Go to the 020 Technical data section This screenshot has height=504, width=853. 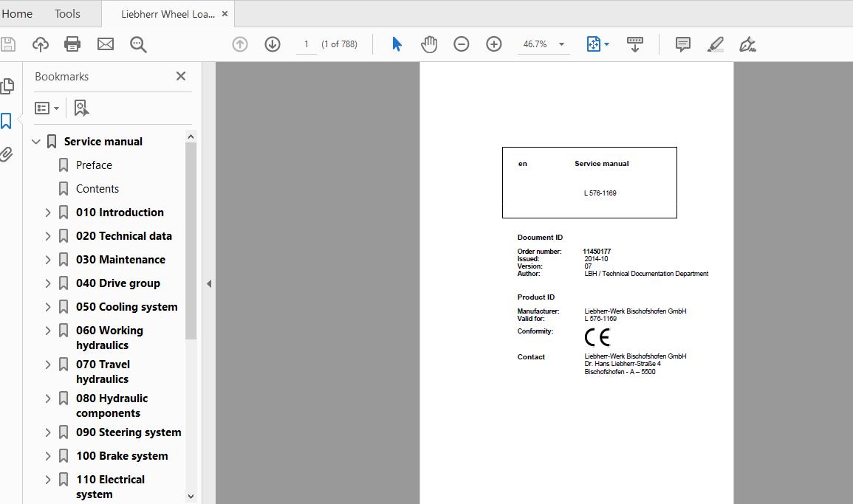(x=124, y=236)
